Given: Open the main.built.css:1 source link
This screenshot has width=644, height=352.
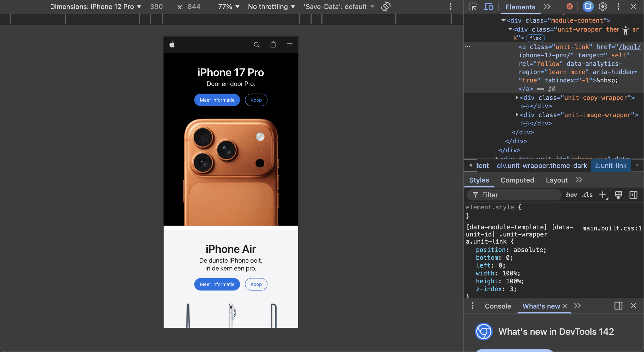Looking at the screenshot, I should pos(612,228).
